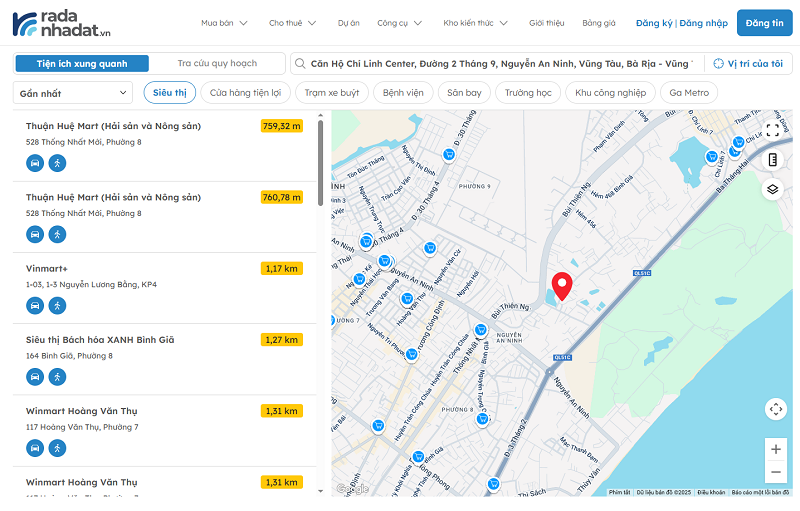The height and width of the screenshot is (511, 800).
Task: Click the red location pin on map
Action: pos(562,286)
